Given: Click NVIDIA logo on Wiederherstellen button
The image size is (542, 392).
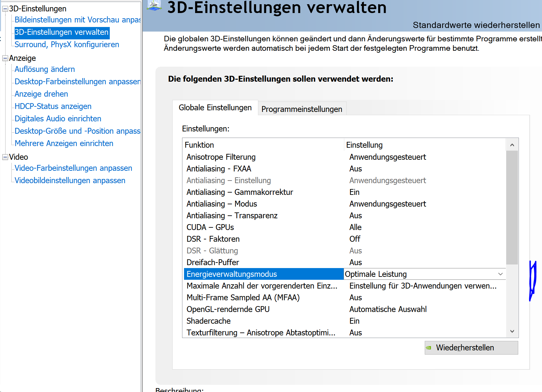Looking at the screenshot, I should (429, 348).
